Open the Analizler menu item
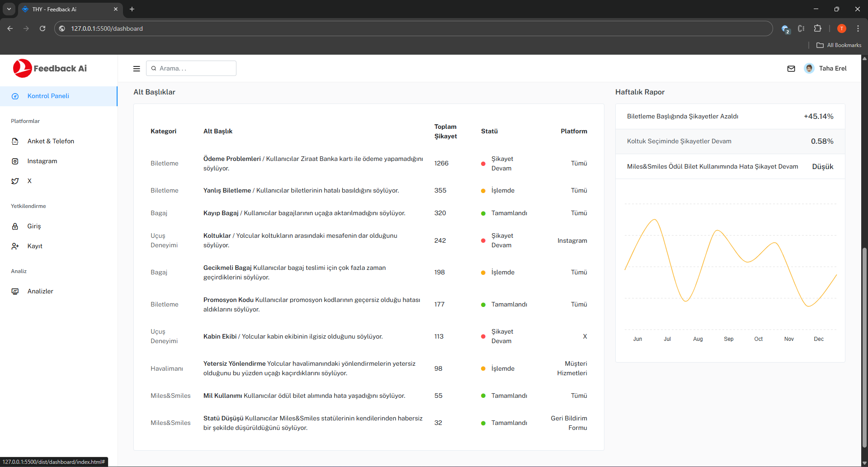868x467 pixels. click(x=58, y=292)
